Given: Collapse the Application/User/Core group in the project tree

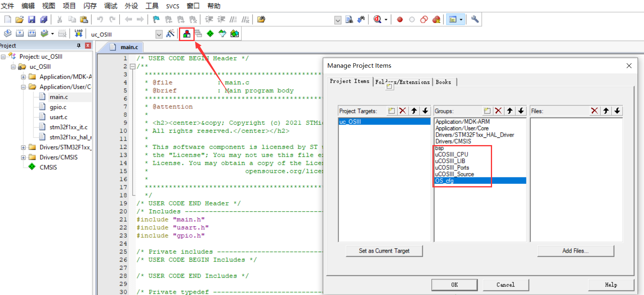Looking at the screenshot, I should (x=23, y=87).
